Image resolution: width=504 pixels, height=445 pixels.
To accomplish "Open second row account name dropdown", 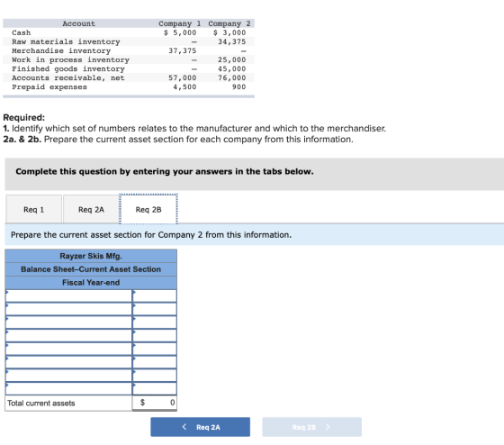I will (68, 309).
